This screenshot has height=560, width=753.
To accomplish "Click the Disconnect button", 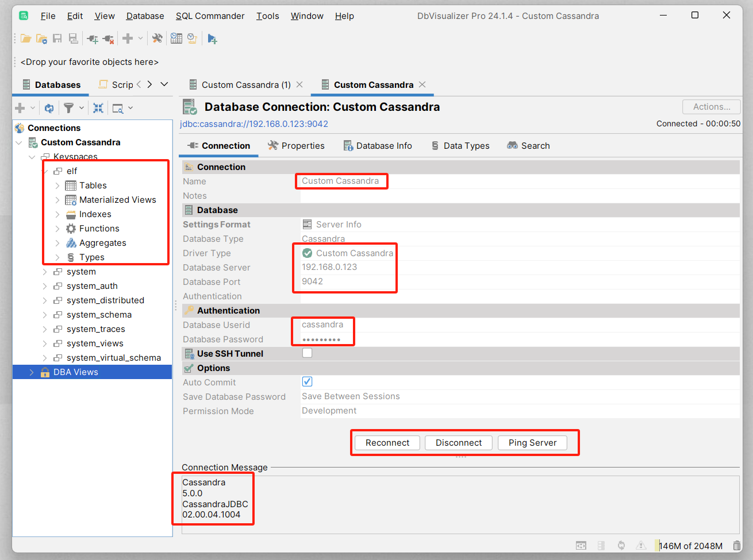I will tap(459, 443).
